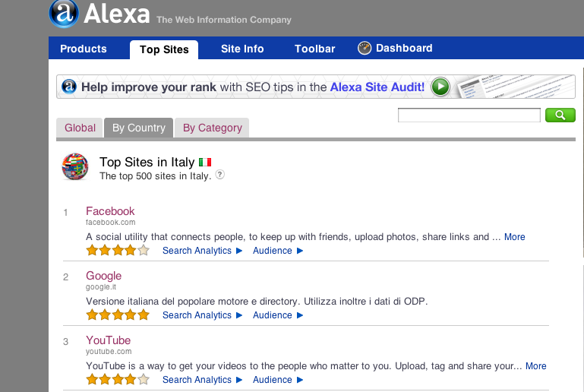Click the Italy flag icon

(x=205, y=162)
